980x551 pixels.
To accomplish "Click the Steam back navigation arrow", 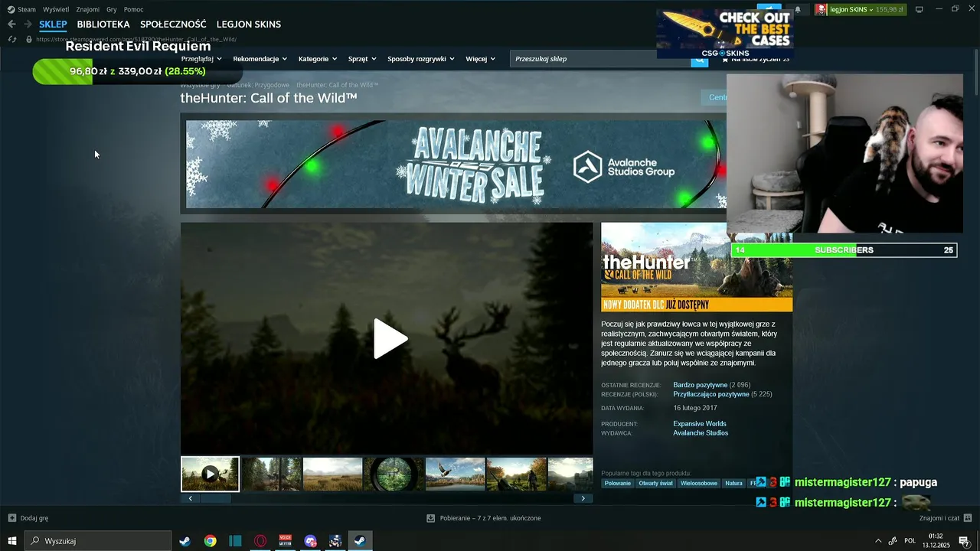I will coord(11,24).
